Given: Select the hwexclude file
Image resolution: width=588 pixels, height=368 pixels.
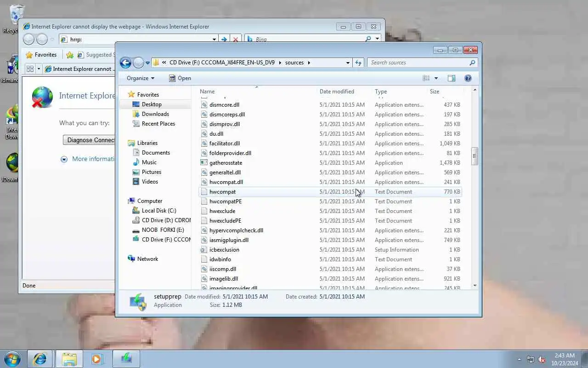Looking at the screenshot, I should tap(222, 211).
